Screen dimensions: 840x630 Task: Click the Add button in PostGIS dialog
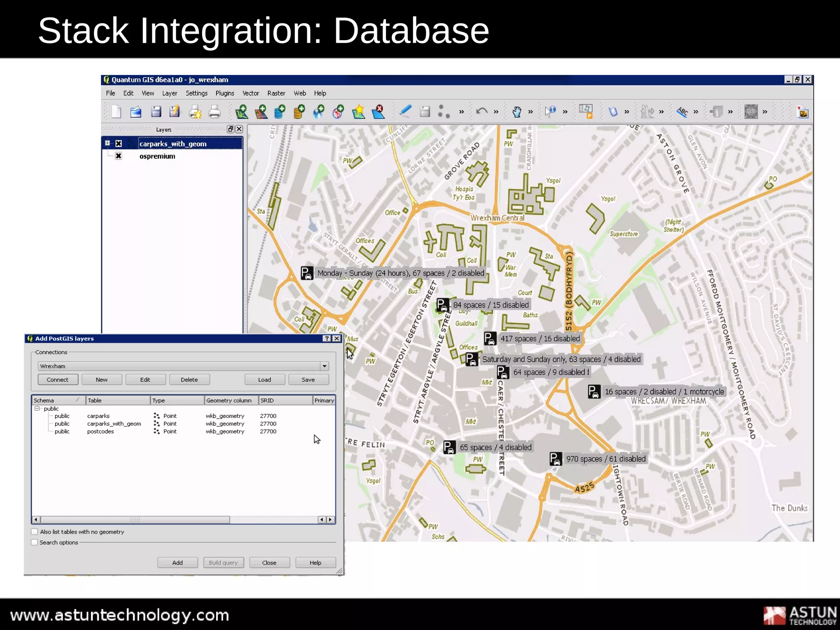(178, 562)
